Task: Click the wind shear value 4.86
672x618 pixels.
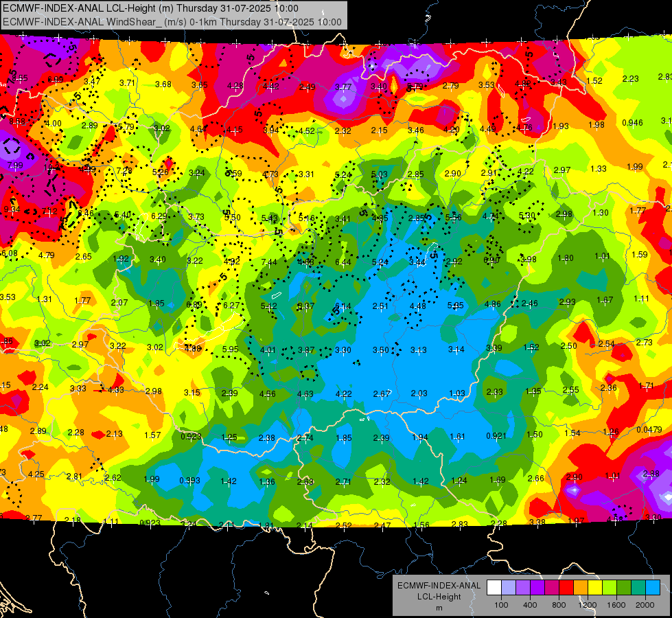Action: click(x=492, y=304)
